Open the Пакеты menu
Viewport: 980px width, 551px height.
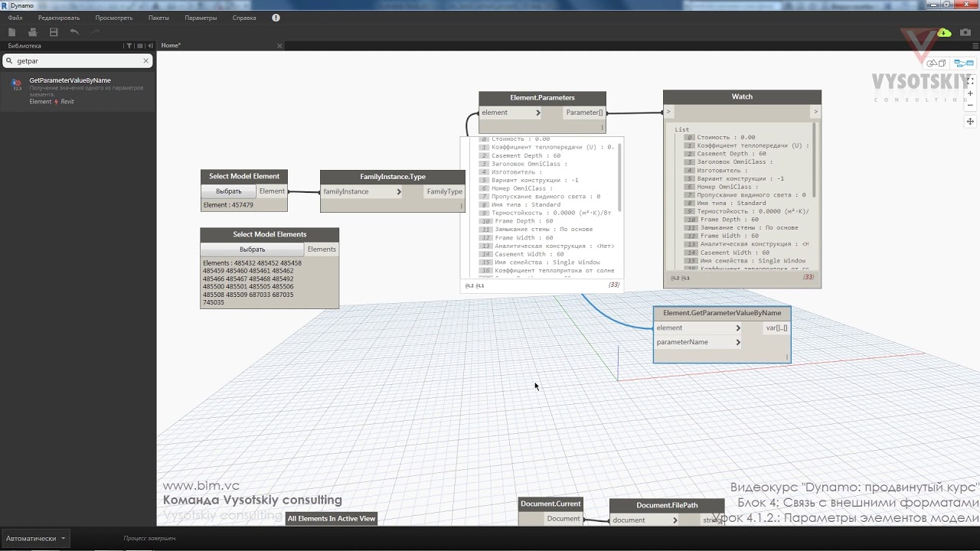pyautogui.click(x=159, y=18)
